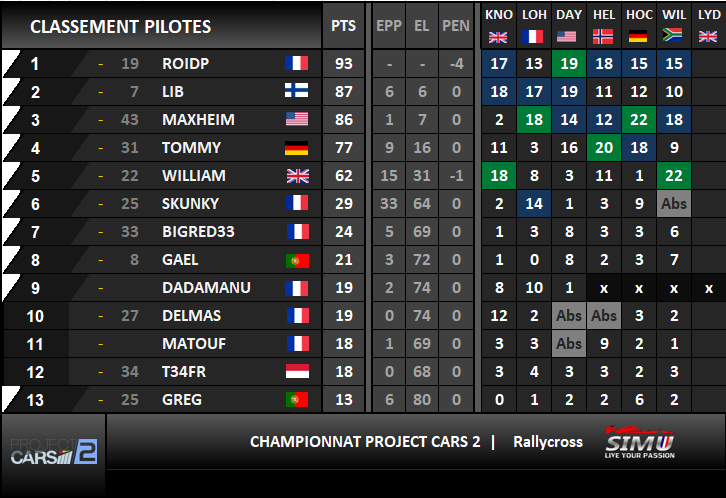This screenshot has height=498, width=726.
Task: Select the EPP column header
Action: coord(389,25)
